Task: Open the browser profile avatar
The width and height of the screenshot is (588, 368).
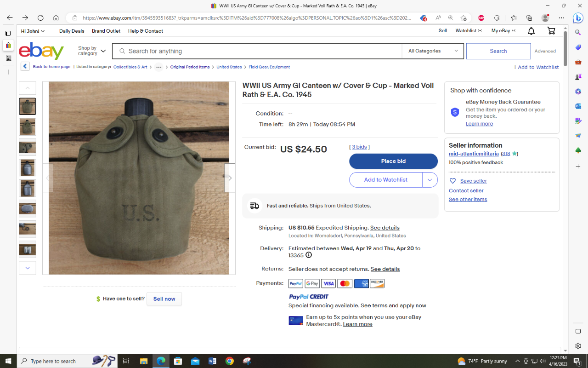Action: (x=545, y=17)
